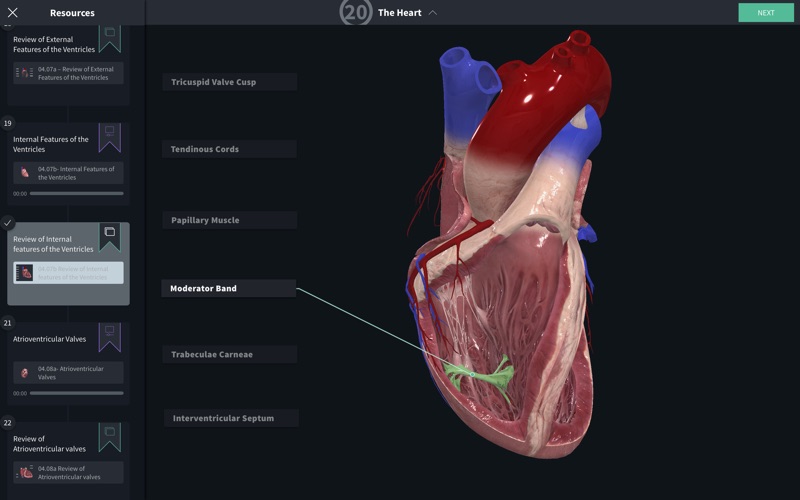This screenshot has width=800, height=500.
Task: Toggle bookmark on Internal Features of the Ventricles
Action: (110, 138)
